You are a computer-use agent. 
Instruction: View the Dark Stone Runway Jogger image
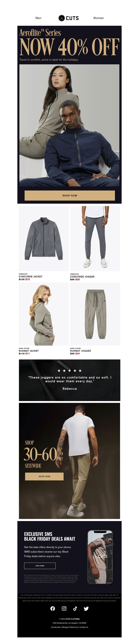point(95,314)
